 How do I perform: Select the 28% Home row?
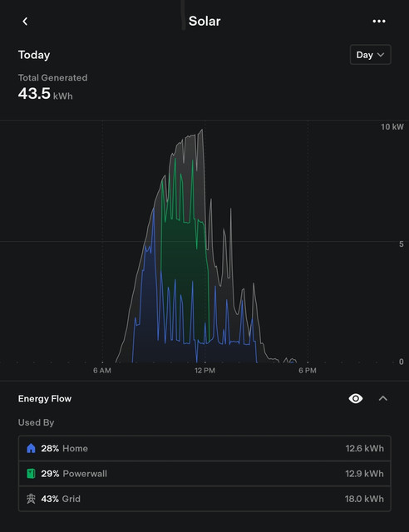click(204, 448)
